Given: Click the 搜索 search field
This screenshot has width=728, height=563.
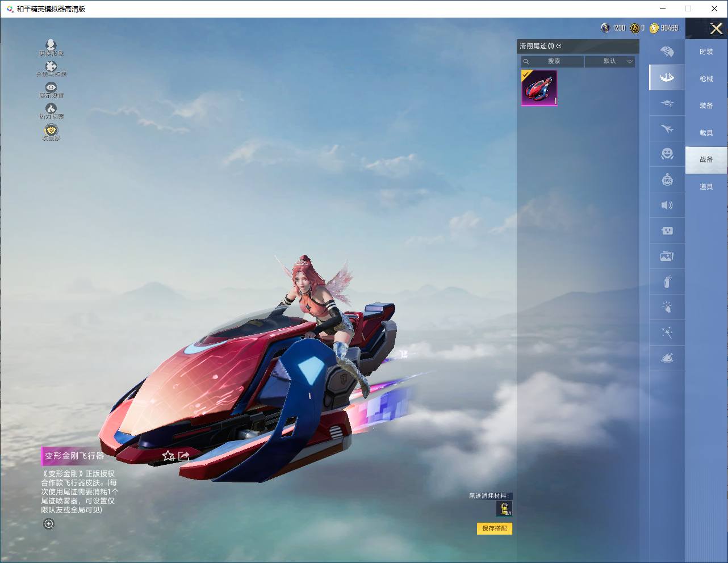Looking at the screenshot, I should pyautogui.click(x=553, y=61).
